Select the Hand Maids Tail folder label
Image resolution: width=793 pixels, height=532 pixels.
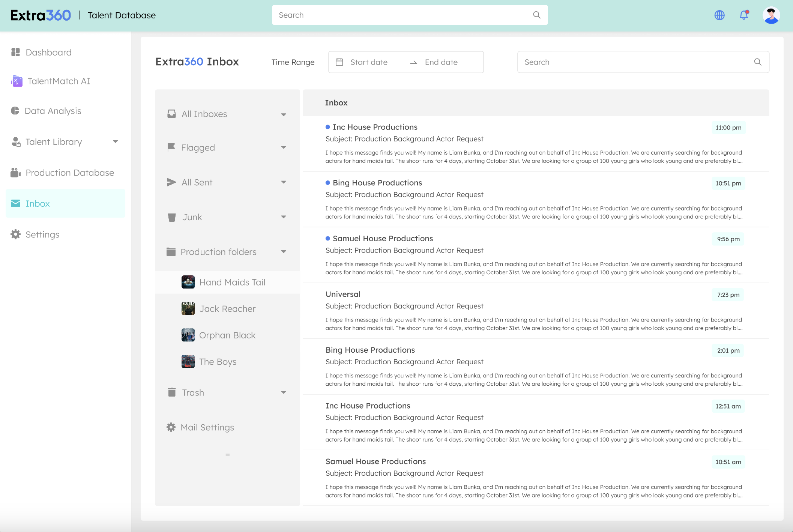tap(232, 282)
